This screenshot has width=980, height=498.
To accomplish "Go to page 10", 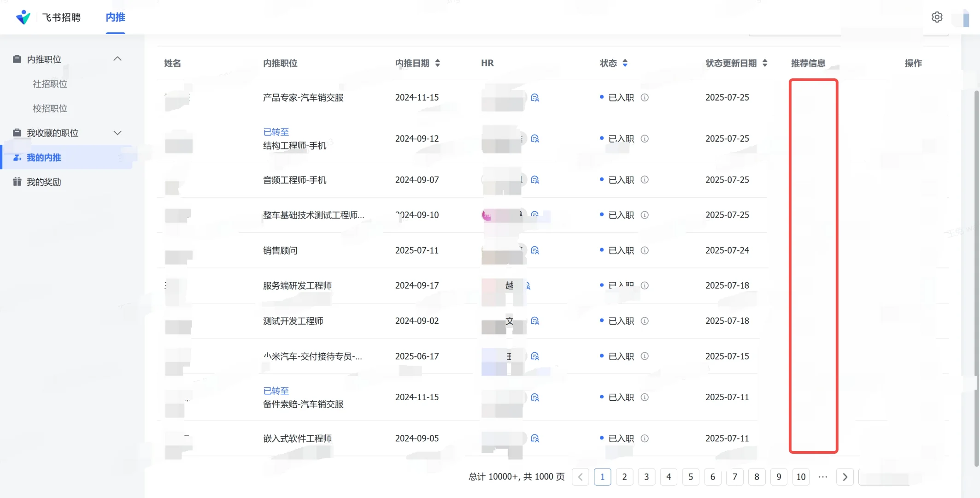I will (801, 477).
